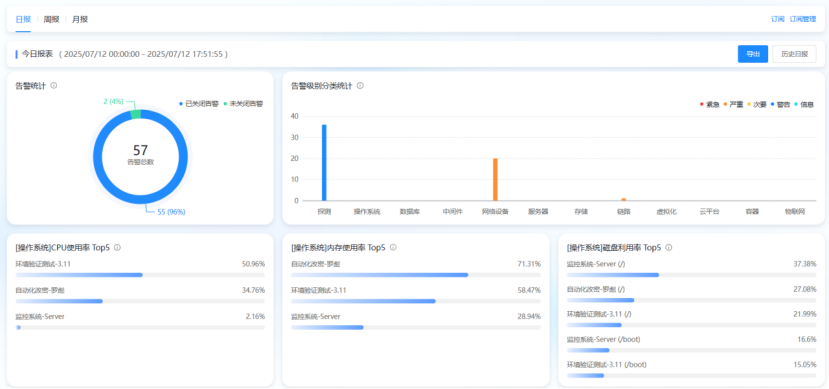Toggle the 紧急 severity legend item
The width and height of the screenshot is (829, 389).
pyautogui.click(x=710, y=105)
